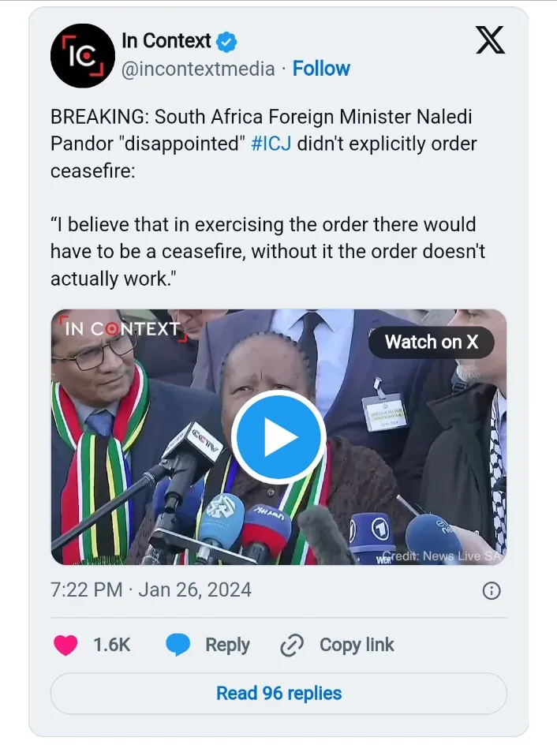The height and width of the screenshot is (756, 557).
Task: Open the tweet info icon
Action: click(491, 590)
